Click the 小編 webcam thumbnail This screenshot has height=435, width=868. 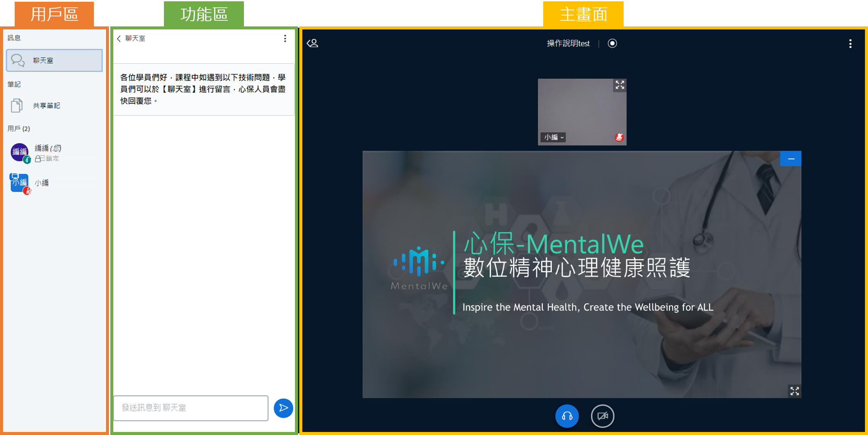(582, 112)
